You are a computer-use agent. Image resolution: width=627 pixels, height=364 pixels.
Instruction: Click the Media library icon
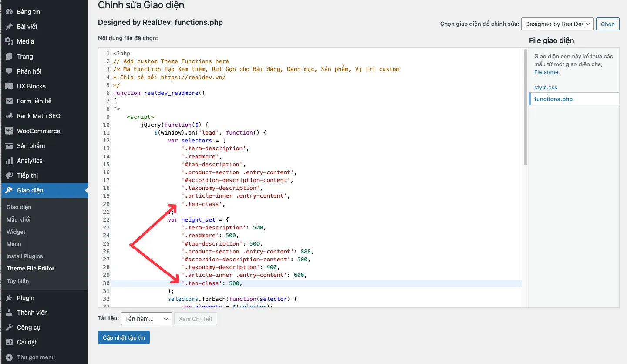tap(9, 41)
